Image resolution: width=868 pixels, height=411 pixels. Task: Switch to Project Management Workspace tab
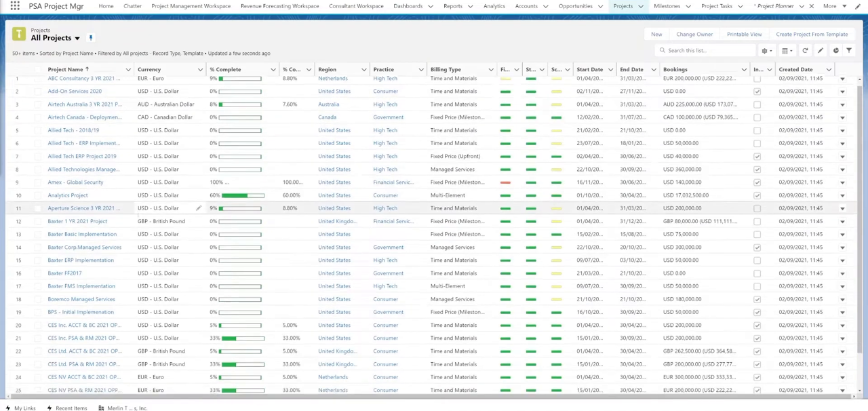[191, 6]
